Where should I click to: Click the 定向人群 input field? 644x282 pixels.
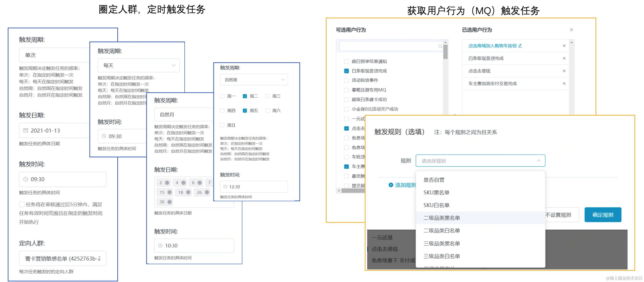point(63,258)
